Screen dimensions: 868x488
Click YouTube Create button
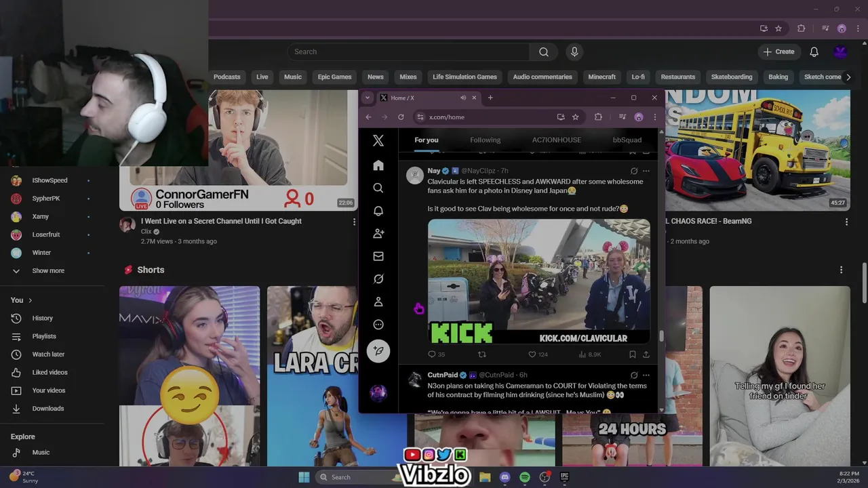pyautogui.click(x=778, y=52)
